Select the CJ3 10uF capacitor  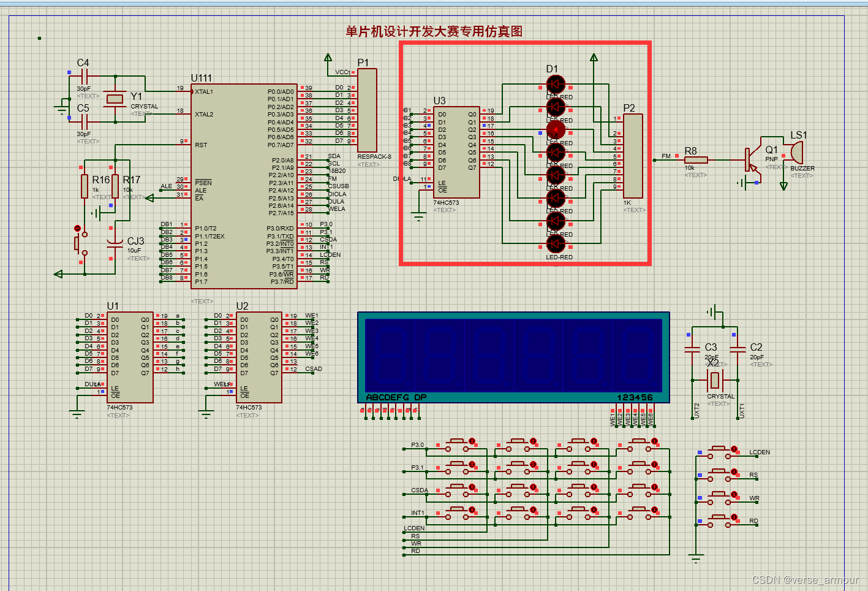point(115,245)
